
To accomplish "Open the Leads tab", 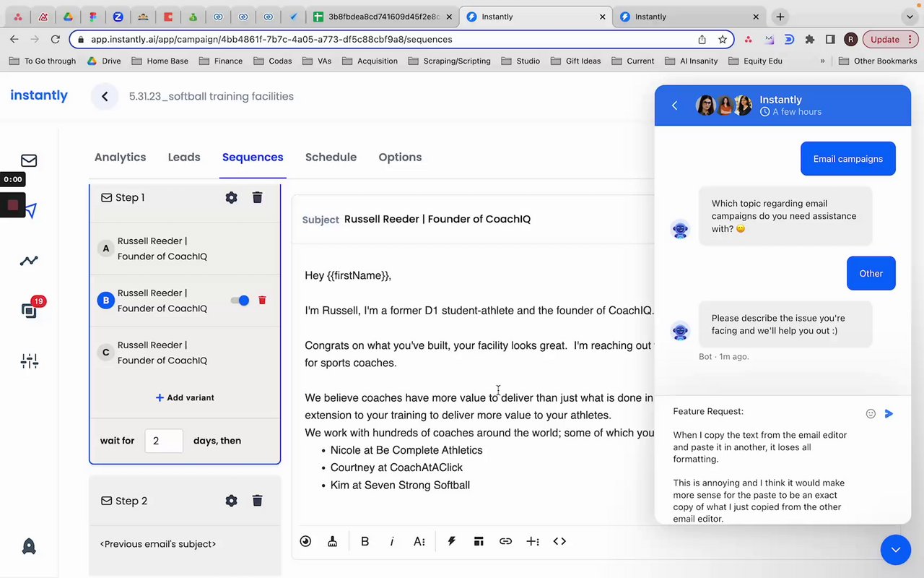I will (x=184, y=158).
